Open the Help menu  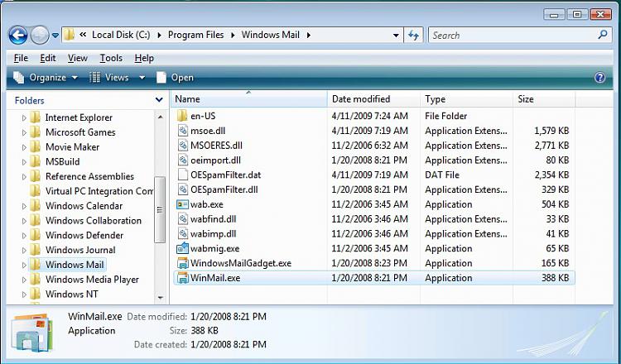coord(144,58)
